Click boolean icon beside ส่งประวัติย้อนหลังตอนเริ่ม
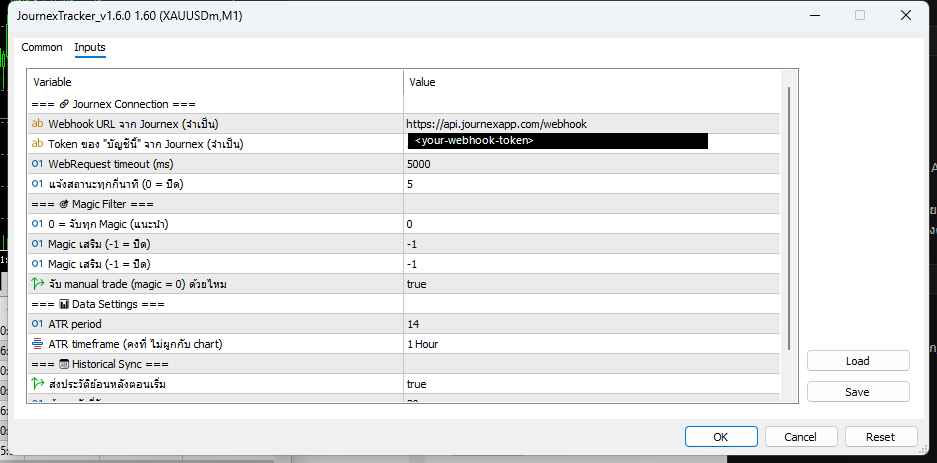The image size is (937, 463). pyautogui.click(x=38, y=384)
